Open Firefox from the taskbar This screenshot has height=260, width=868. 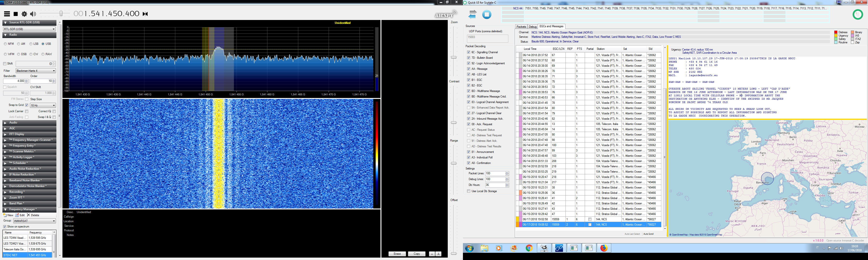(x=604, y=248)
